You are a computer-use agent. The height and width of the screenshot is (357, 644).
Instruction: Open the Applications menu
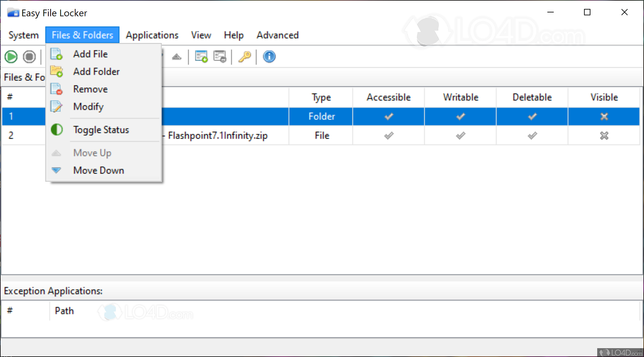152,35
